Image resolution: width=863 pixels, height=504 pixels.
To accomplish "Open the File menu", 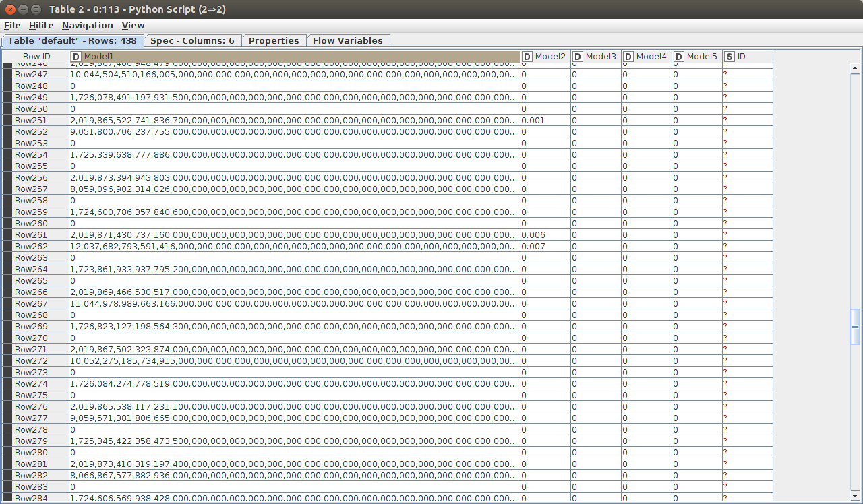I will (12, 25).
